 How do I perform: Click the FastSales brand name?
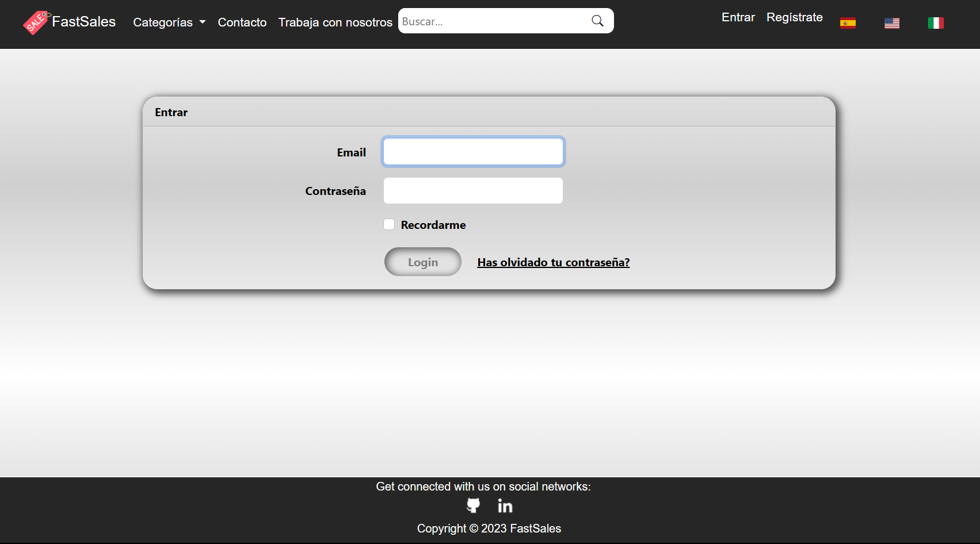pos(84,22)
